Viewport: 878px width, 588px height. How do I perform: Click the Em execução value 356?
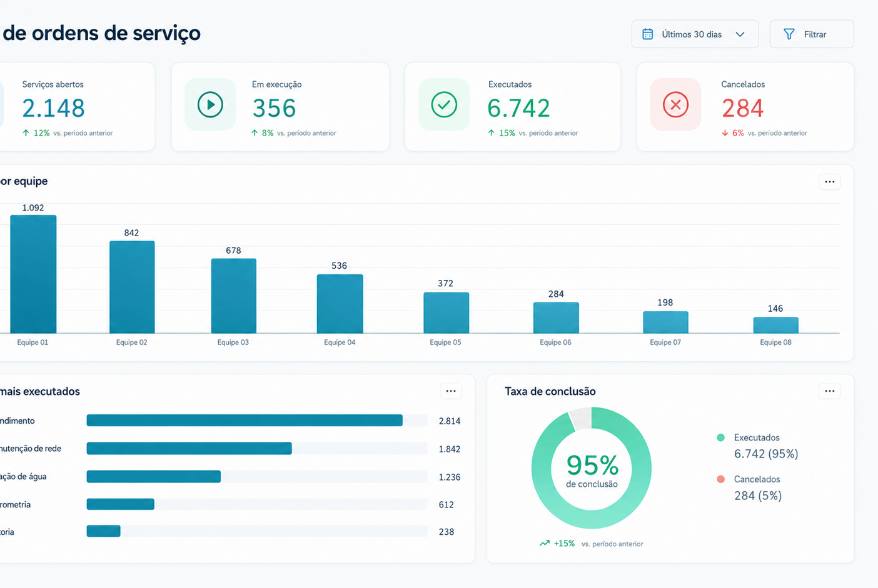(274, 108)
